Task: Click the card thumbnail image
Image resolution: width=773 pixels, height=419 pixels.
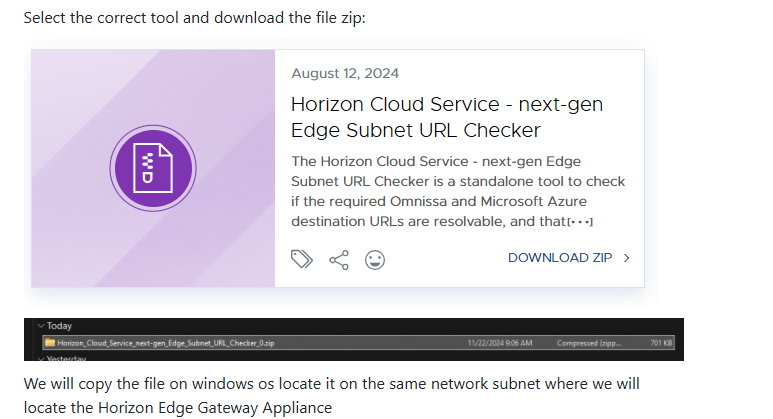Action: 153,168
